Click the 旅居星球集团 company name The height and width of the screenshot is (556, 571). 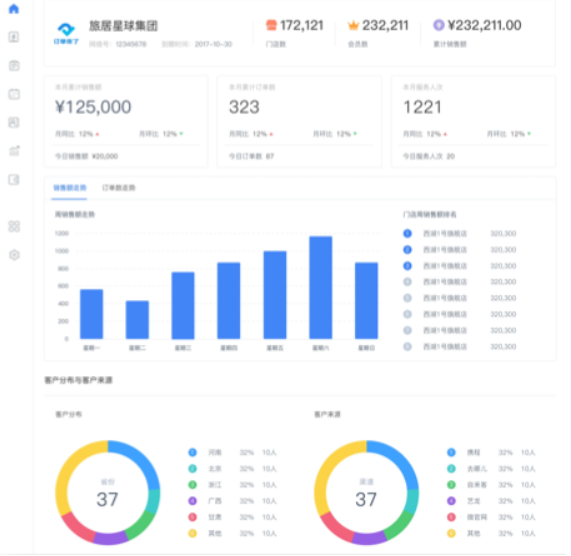[123, 26]
